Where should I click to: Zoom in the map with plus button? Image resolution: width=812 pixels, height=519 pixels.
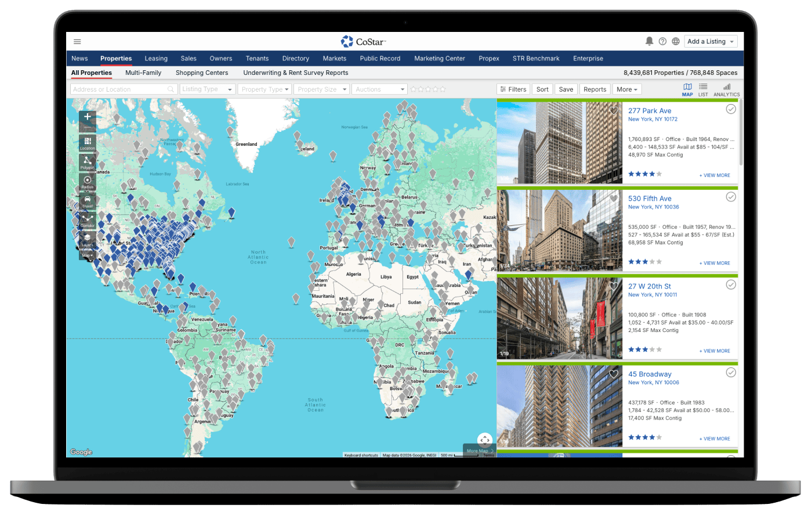tap(88, 117)
